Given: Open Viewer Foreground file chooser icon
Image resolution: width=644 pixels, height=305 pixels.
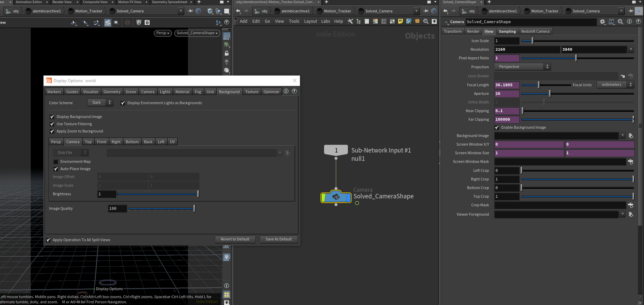Looking at the screenshot, I should pyautogui.click(x=631, y=215).
